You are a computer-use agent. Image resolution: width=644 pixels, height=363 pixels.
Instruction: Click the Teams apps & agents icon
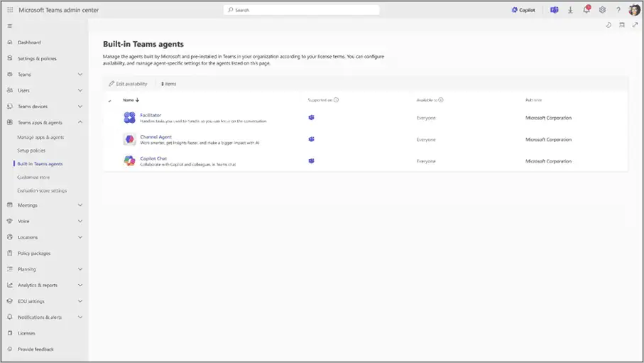pyautogui.click(x=10, y=122)
